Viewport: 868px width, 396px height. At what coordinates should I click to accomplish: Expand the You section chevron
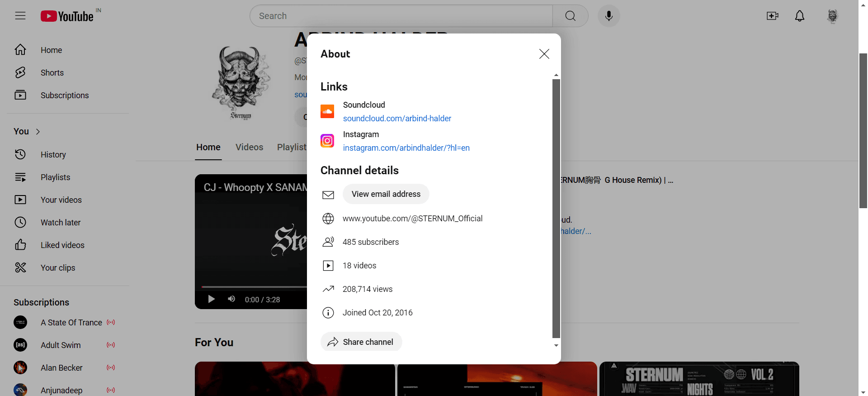[x=38, y=132]
